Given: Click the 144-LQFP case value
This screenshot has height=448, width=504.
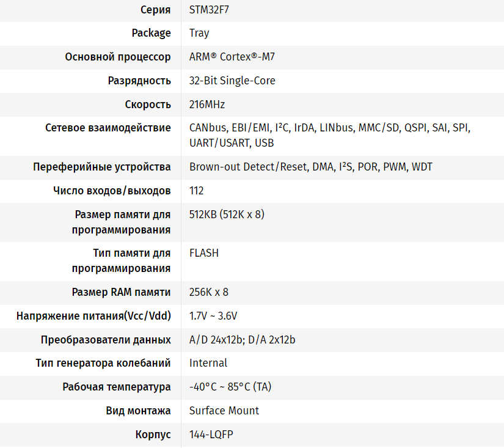Looking at the screenshot, I should point(211,435).
